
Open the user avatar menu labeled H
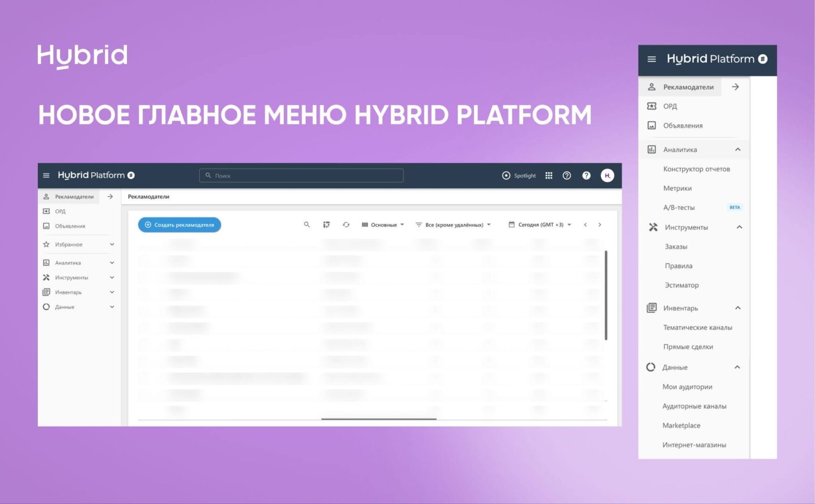click(607, 175)
